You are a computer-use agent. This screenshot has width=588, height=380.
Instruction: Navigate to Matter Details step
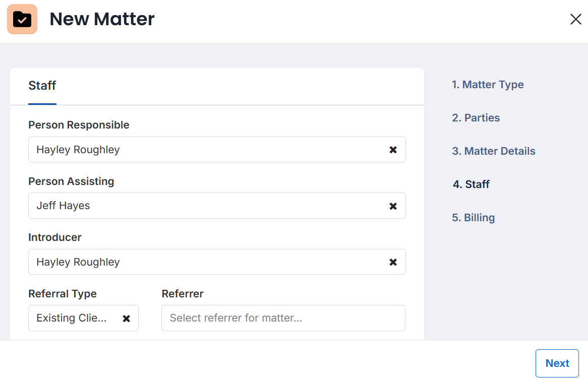click(x=493, y=151)
